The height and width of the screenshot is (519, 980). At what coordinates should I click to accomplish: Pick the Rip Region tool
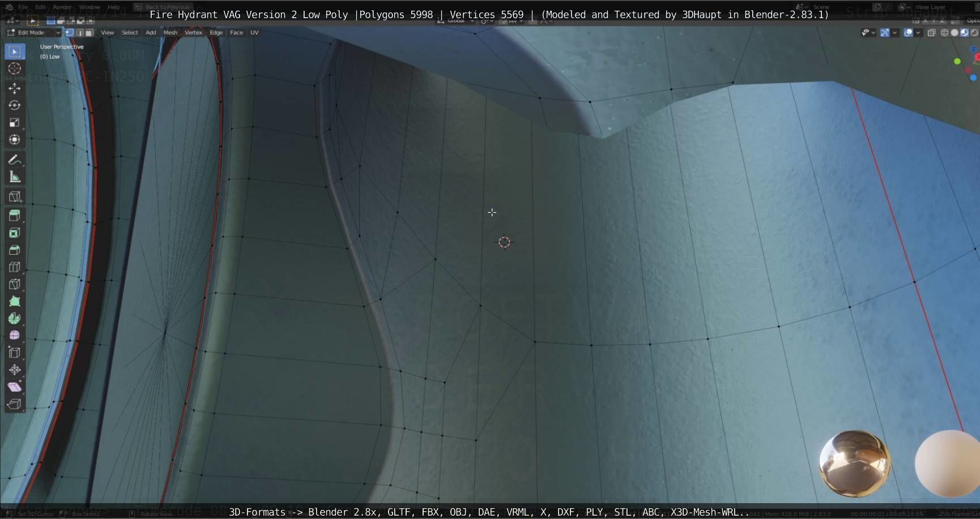click(15, 404)
